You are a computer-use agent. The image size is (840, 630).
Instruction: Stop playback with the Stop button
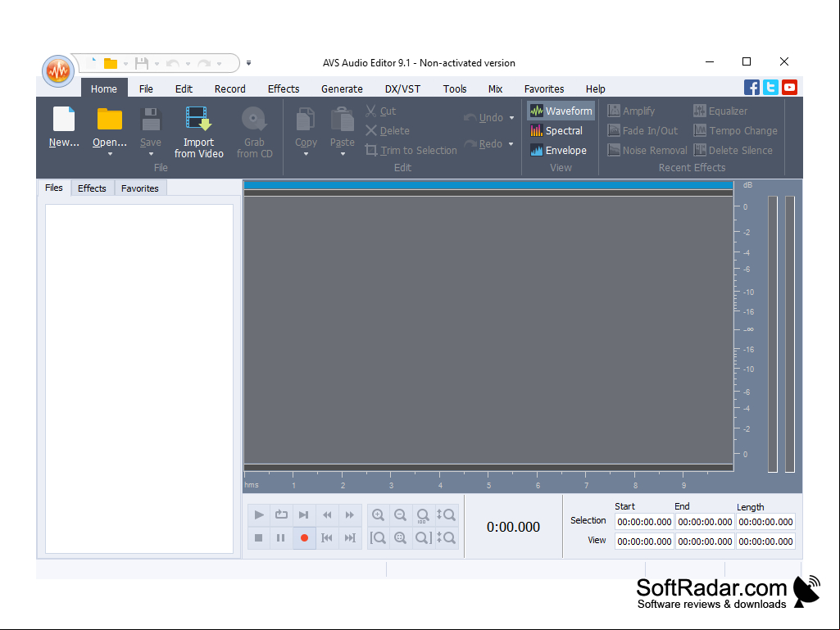point(259,538)
